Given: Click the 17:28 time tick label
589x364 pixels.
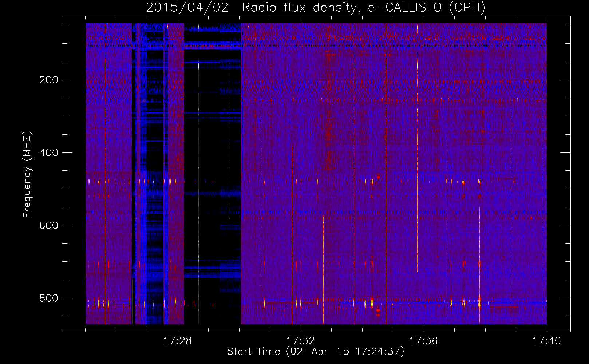Looking at the screenshot, I should (178, 341).
